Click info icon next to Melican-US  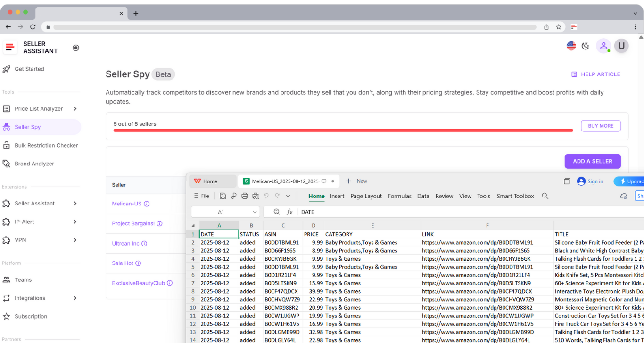[147, 204]
